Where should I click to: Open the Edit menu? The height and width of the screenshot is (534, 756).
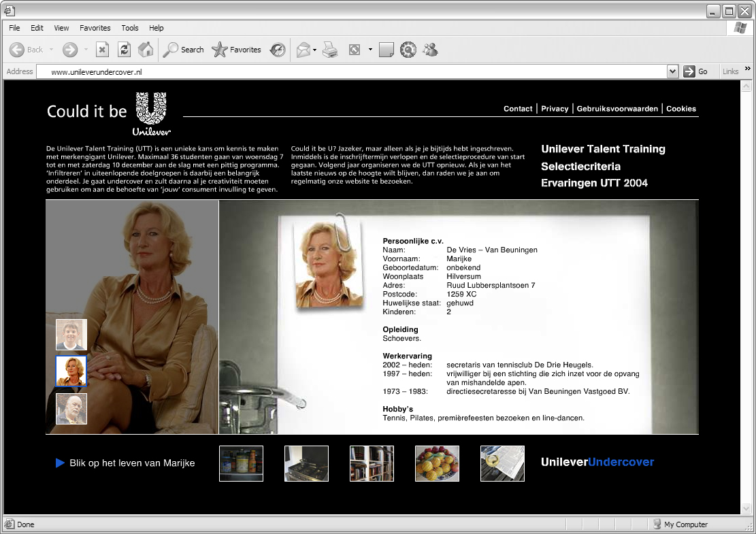click(37, 28)
